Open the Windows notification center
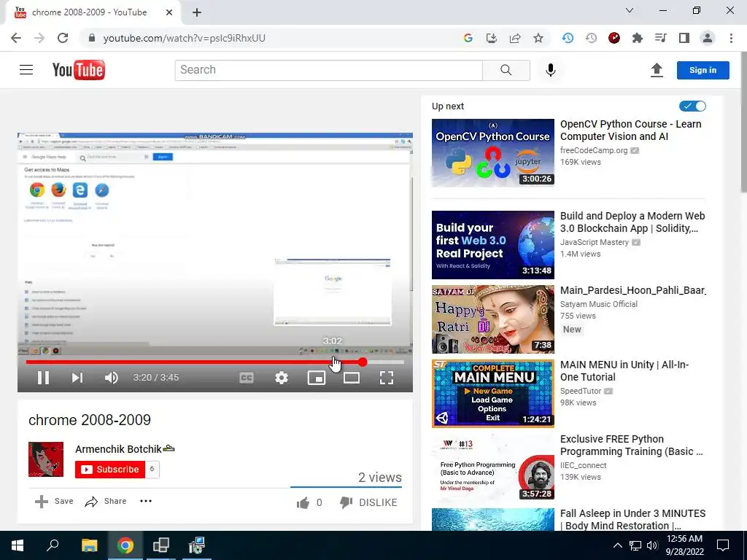Image resolution: width=747 pixels, height=560 pixels. 723,545
